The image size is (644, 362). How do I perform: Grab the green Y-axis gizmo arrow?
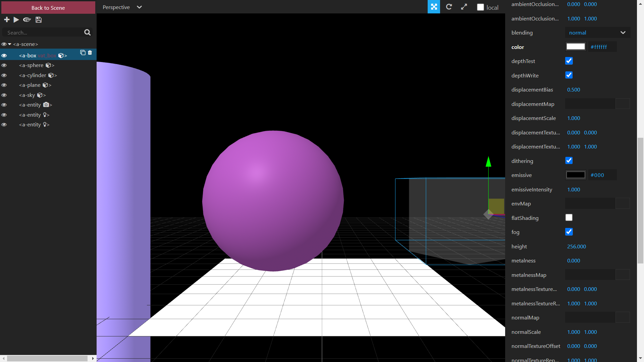click(x=488, y=162)
